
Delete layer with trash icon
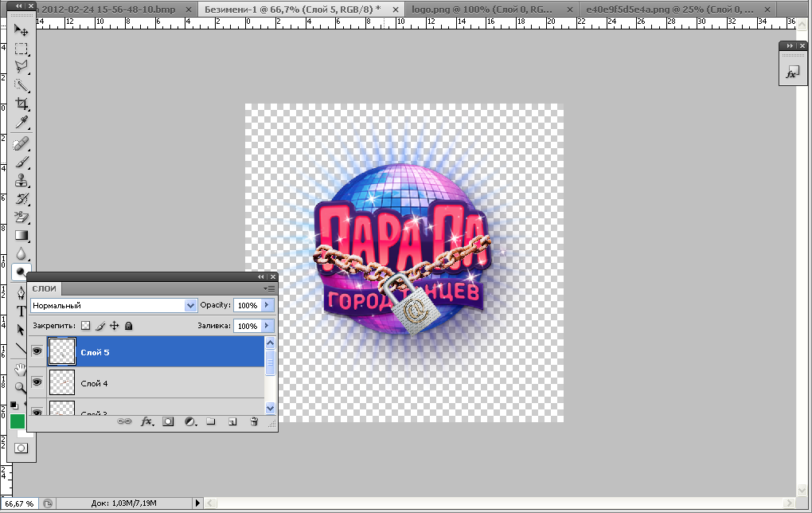point(254,422)
